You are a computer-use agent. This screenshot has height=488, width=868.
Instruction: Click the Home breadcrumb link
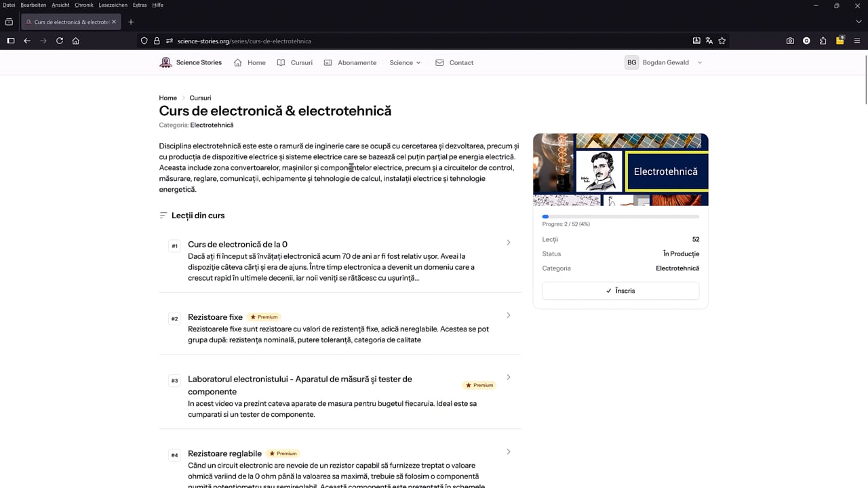point(167,98)
